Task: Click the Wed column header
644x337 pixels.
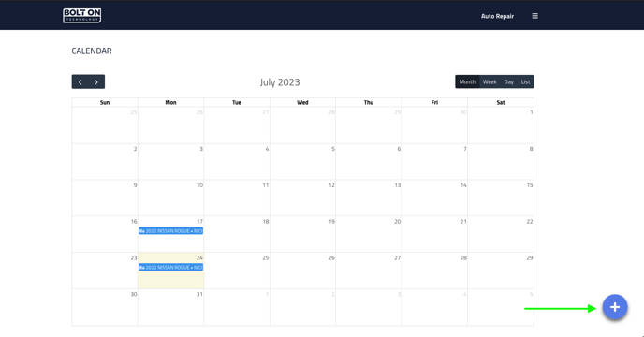Action: pos(302,102)
